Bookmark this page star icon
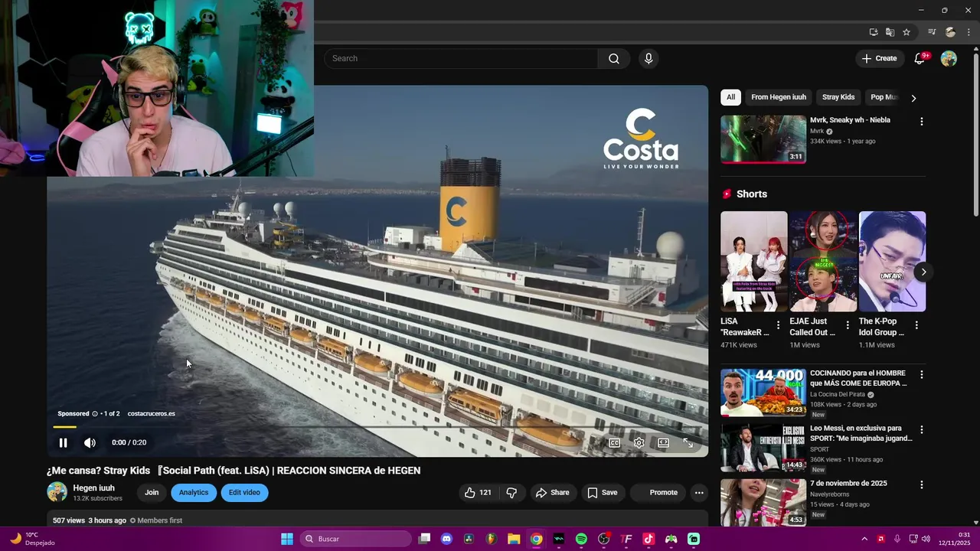 [906, 32]
